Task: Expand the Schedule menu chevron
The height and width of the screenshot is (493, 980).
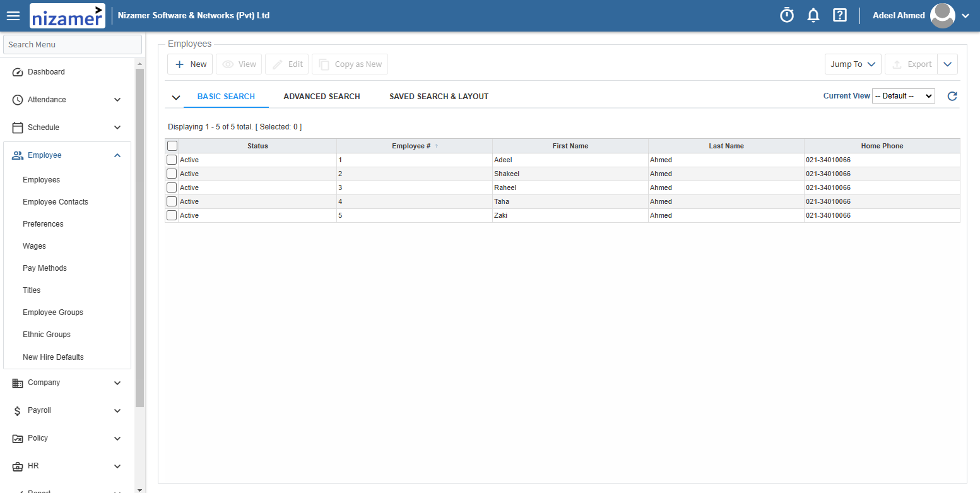Action: tap(117, 128)
